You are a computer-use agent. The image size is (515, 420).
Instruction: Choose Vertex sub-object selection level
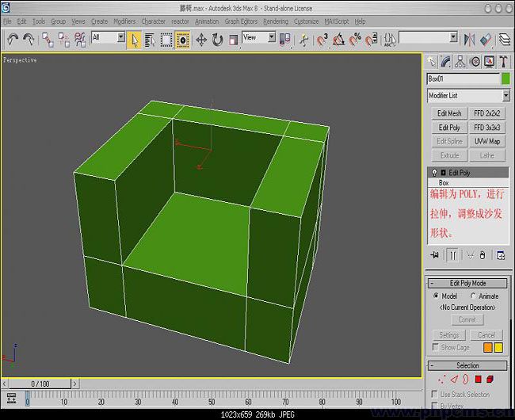pos(441,380)
